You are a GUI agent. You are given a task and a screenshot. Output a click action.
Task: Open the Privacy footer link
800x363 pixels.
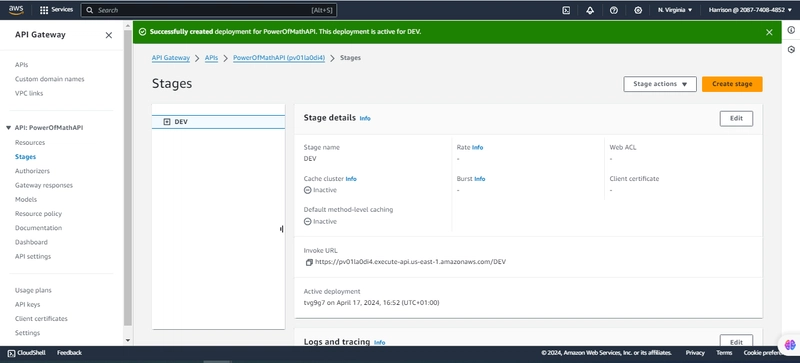click(695, 353)
